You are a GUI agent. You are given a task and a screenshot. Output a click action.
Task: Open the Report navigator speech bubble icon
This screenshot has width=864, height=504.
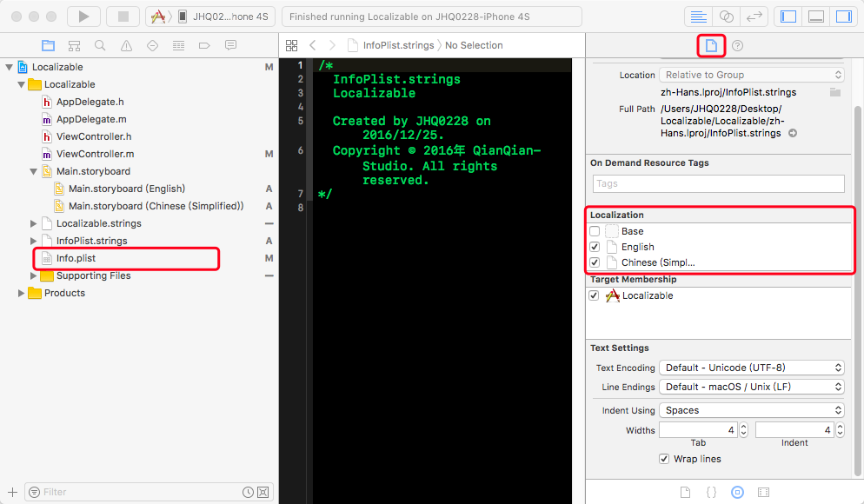pos(230,45)
